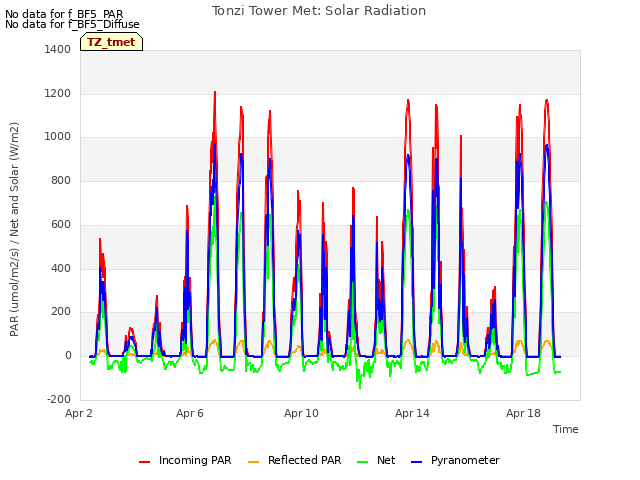Click the 1200 y-axis tick label
Image resolution: width=640 pixels, height=480 pixels.
pos(58,93)
